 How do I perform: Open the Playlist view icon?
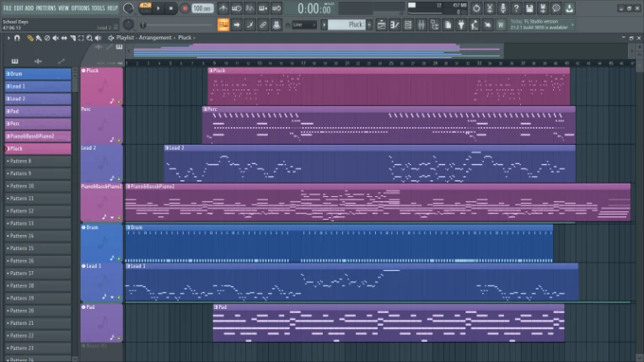pyautogui.click(x=381, y=25)
